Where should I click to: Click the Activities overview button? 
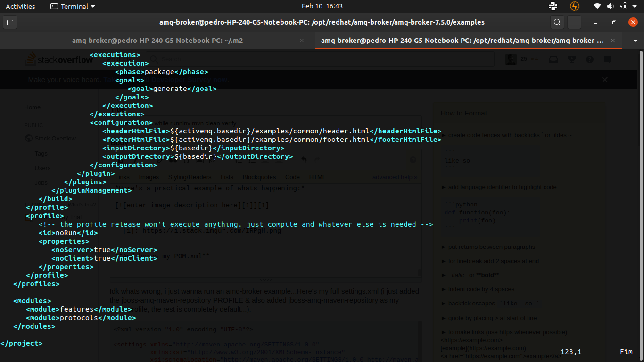pyautogui.click(x=20, y=7)
